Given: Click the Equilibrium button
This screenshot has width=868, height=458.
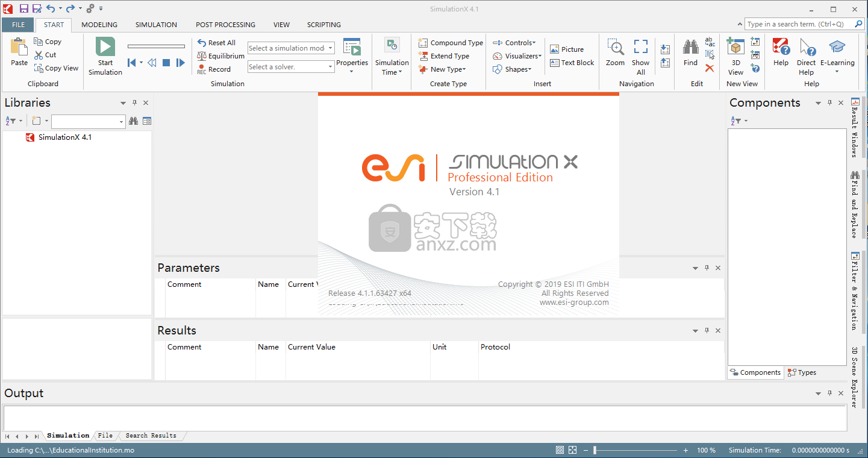Looking at the screenshot, I should coord(220,56).
